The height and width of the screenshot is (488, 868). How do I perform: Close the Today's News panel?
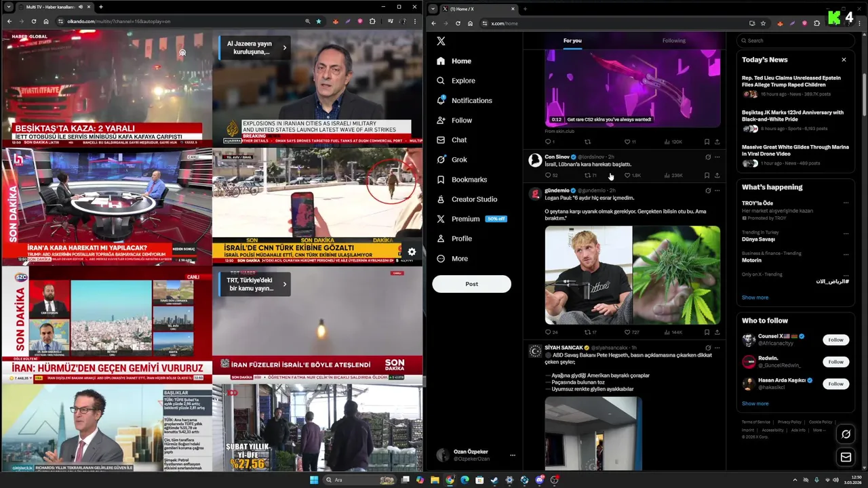point(844,60)
